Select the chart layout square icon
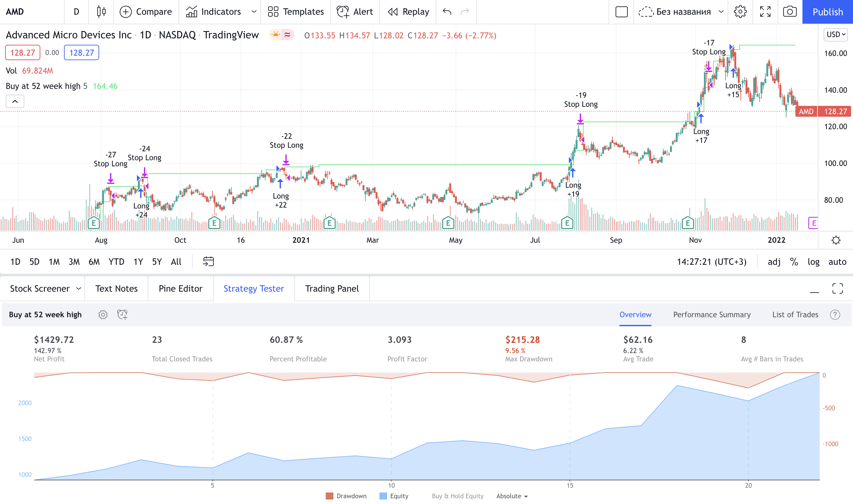This screenshot has height=504, width=853. (621, 12)
